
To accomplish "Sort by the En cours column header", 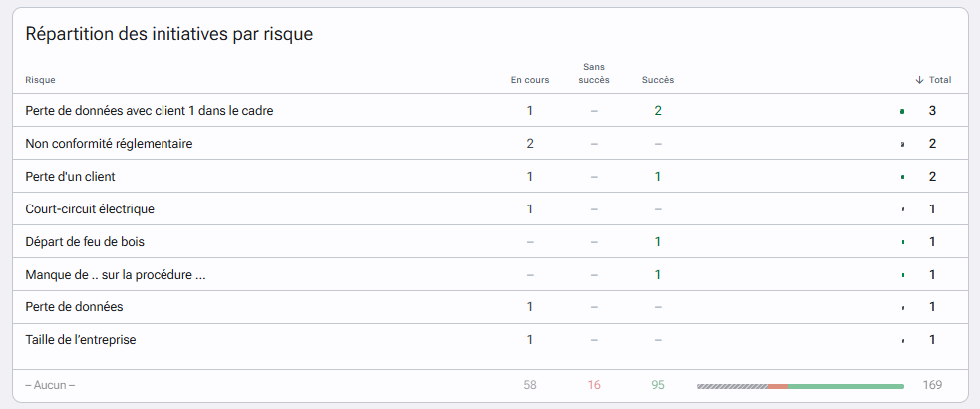I will coord(530,80).
